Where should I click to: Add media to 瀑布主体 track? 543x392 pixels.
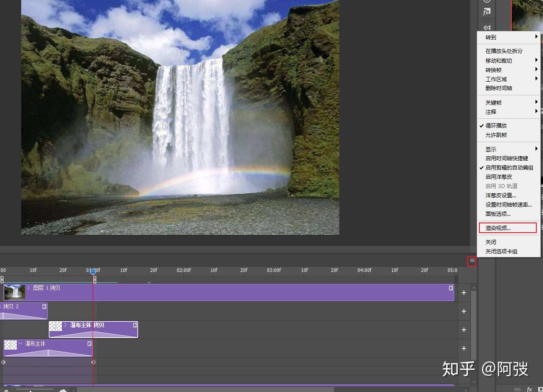pyautogui.click(x=464, y=348)
